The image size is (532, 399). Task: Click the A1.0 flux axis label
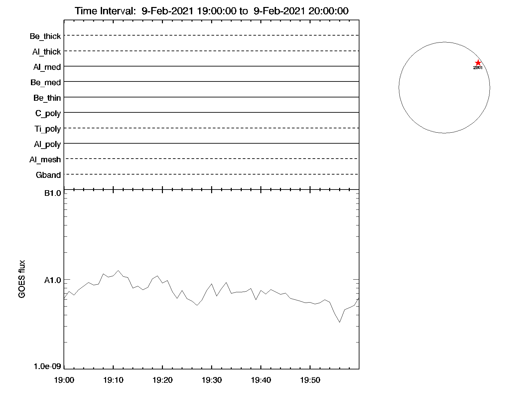point(53,281)
